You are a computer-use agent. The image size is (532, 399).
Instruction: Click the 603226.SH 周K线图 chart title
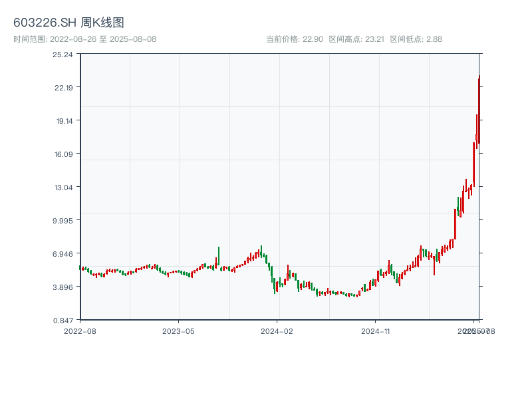(x=68, y=23)
